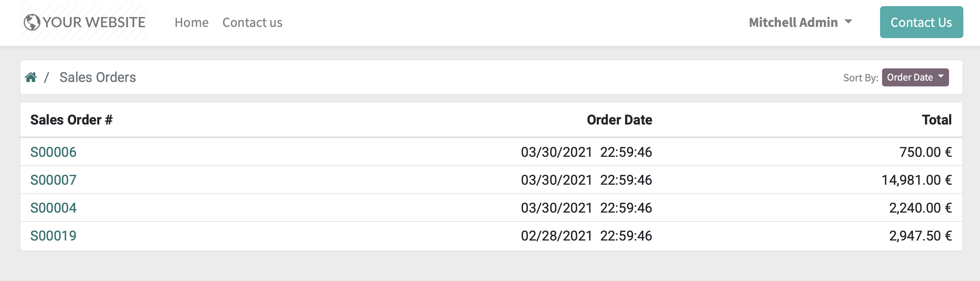This screenshot has height=281, width=980.
Task: Click the order date of S00019
Action: click(x=586, y=236)
